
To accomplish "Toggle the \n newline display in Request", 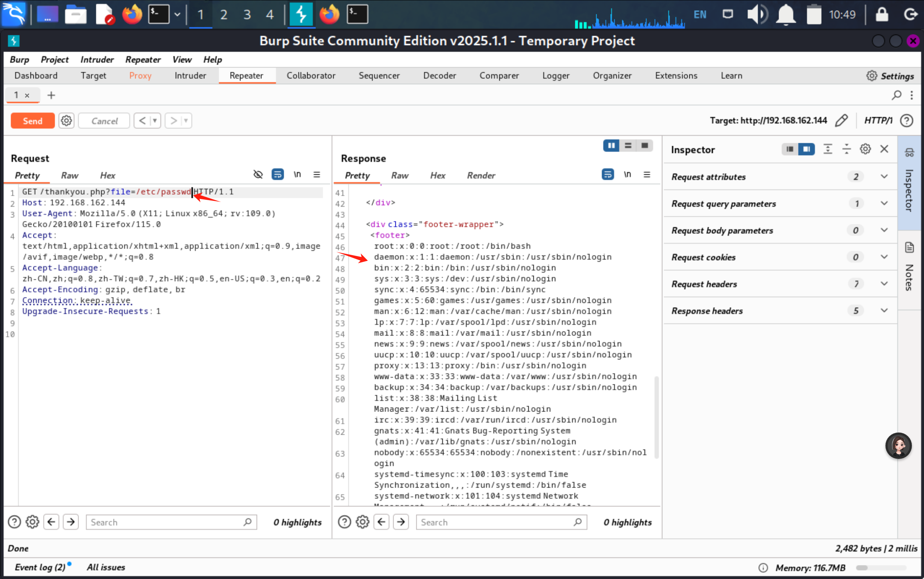I will pyautogui.click(x=297, y=175).
